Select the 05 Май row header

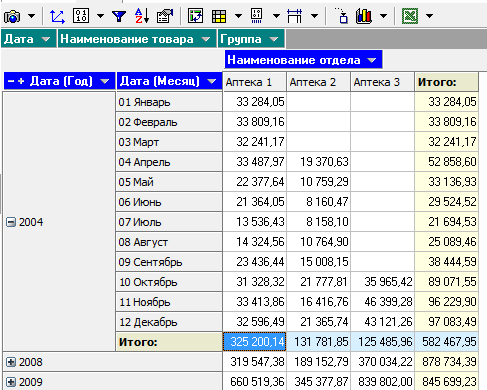[x=169, y=182]
